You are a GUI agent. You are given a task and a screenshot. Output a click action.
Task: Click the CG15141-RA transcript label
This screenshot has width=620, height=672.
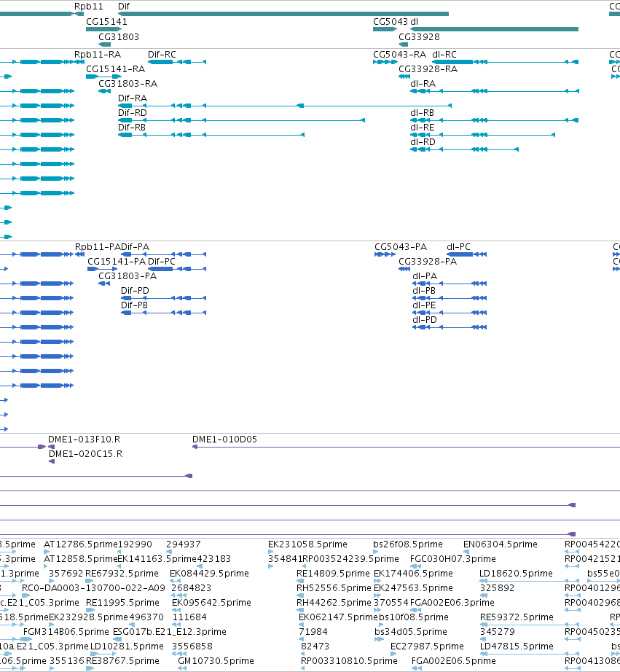(x=116, y=69)
